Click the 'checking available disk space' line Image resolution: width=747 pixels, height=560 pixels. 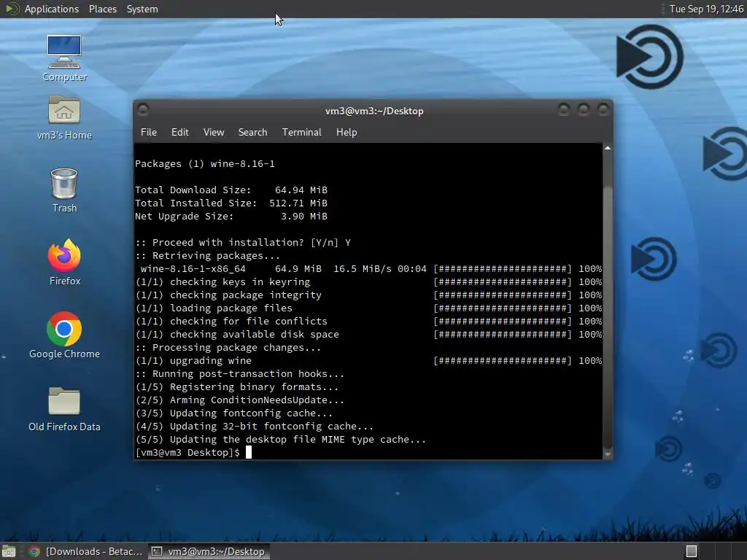pyautogui.click(x=368, y=334)
